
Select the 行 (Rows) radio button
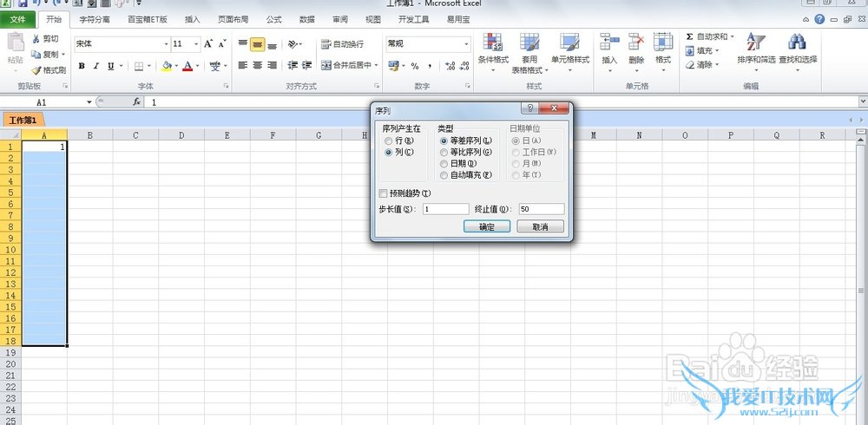388,141
